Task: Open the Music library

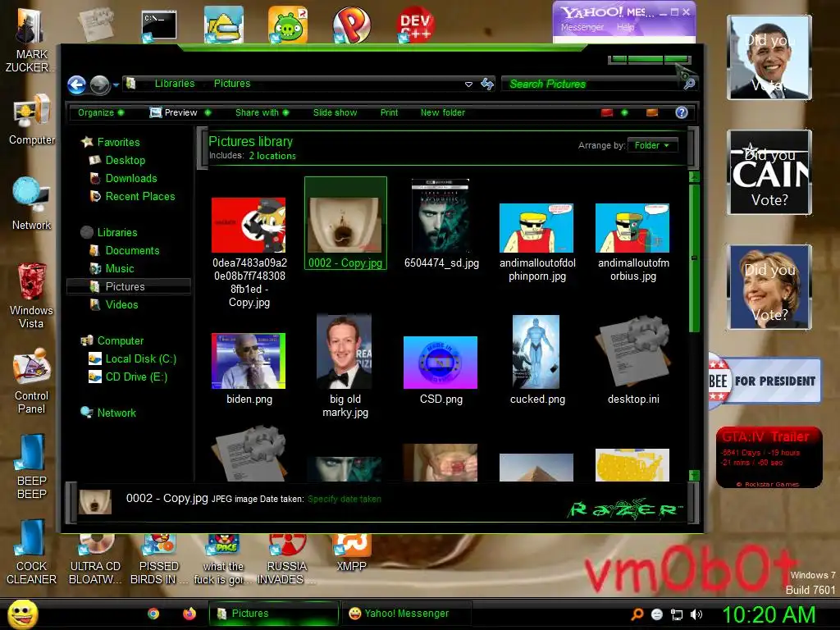Action: click(119, 269)
